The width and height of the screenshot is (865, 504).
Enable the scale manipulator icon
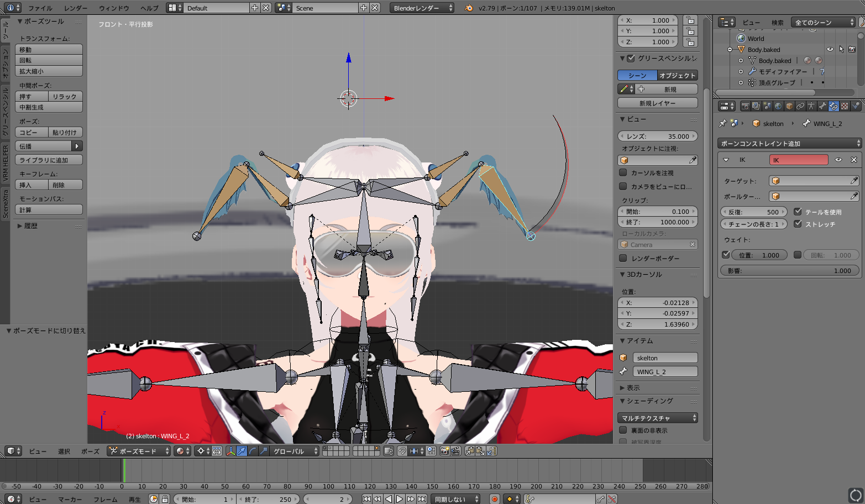(264, 451)
